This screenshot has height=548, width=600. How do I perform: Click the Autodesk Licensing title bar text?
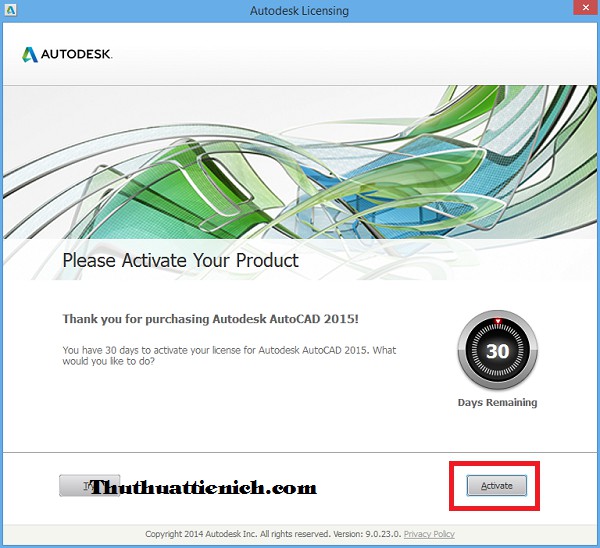(299, 12)
